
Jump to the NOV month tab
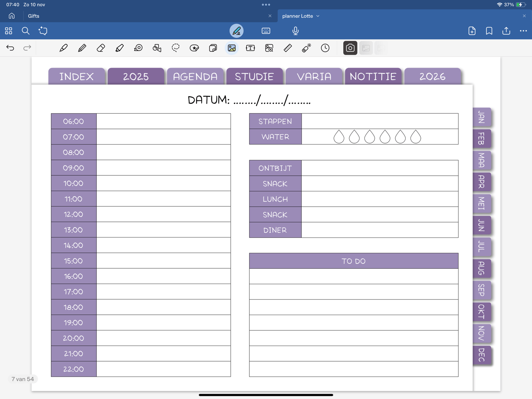(482, 333)
